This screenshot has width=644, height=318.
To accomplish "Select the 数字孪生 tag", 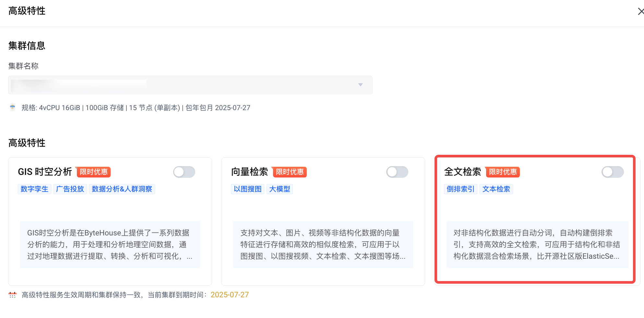I will (34, 189).
